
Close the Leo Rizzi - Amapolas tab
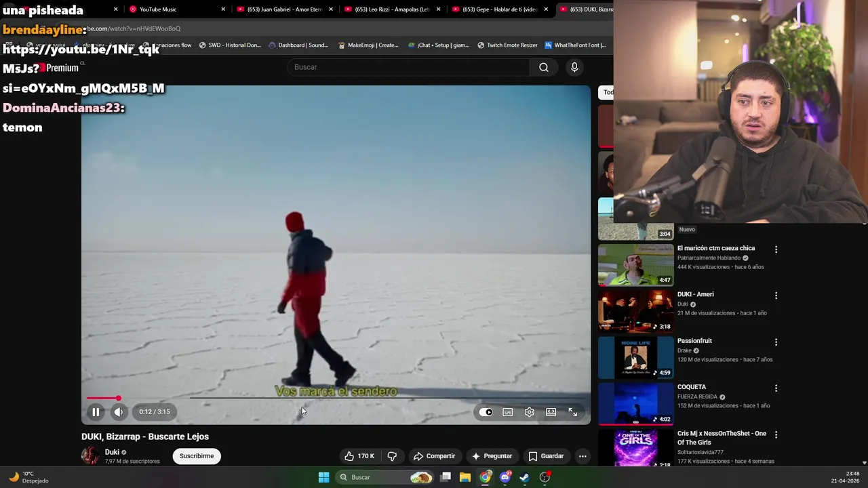(438, 9)
